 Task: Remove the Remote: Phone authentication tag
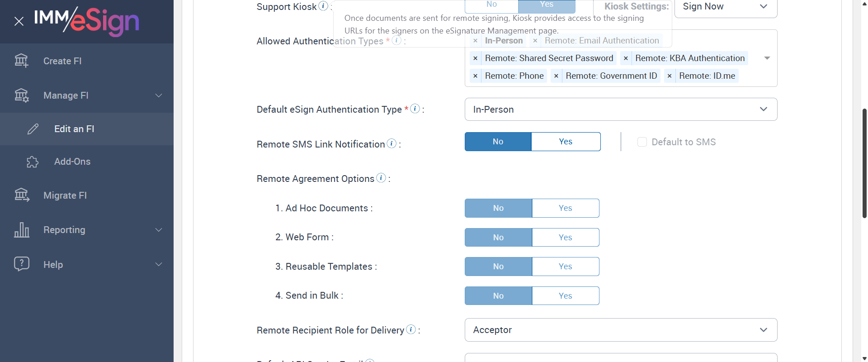[x=475, y=76]
